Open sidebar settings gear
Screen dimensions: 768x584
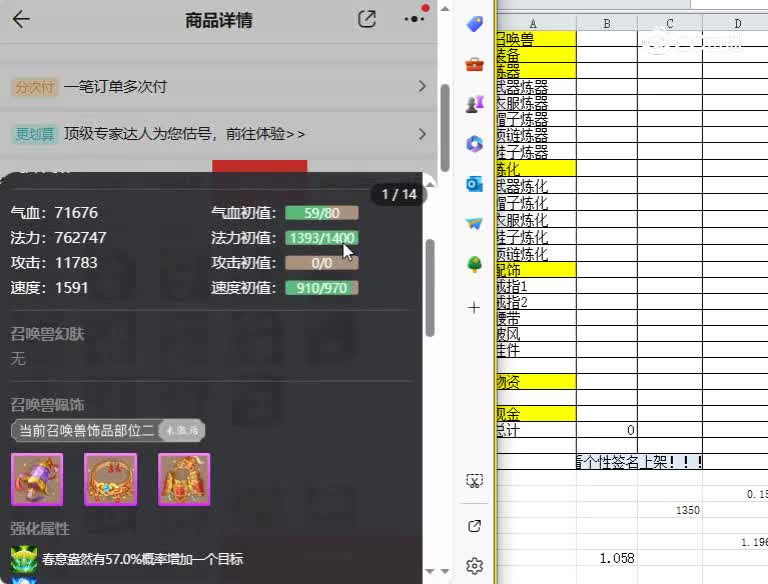474,566
